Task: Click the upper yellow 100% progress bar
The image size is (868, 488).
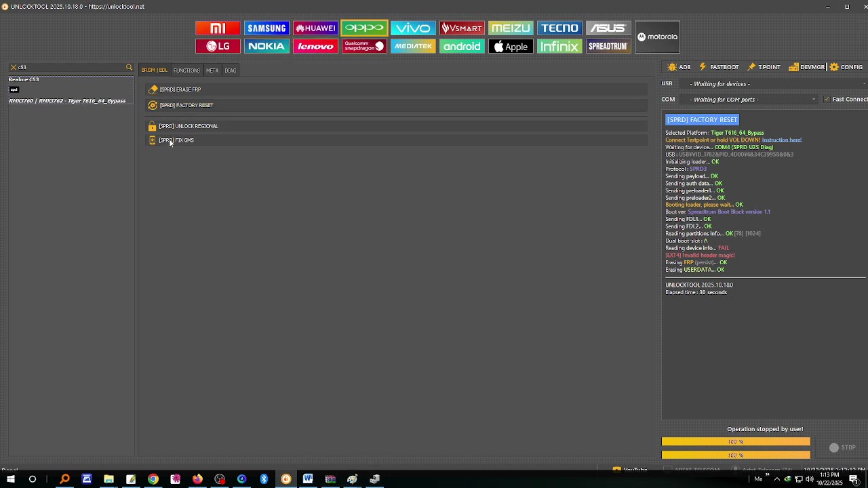Action: click(x=736, y=442)
